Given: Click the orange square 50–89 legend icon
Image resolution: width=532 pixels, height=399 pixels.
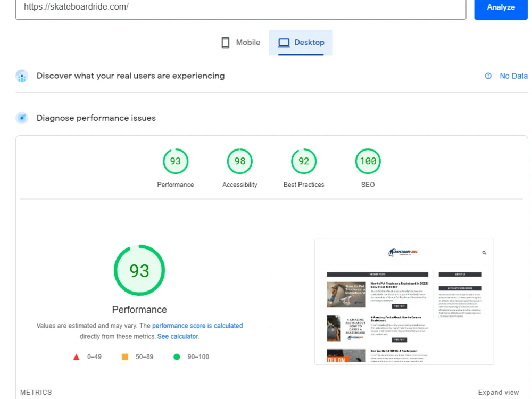Looking at the screenshot, I should coord(125,356).
